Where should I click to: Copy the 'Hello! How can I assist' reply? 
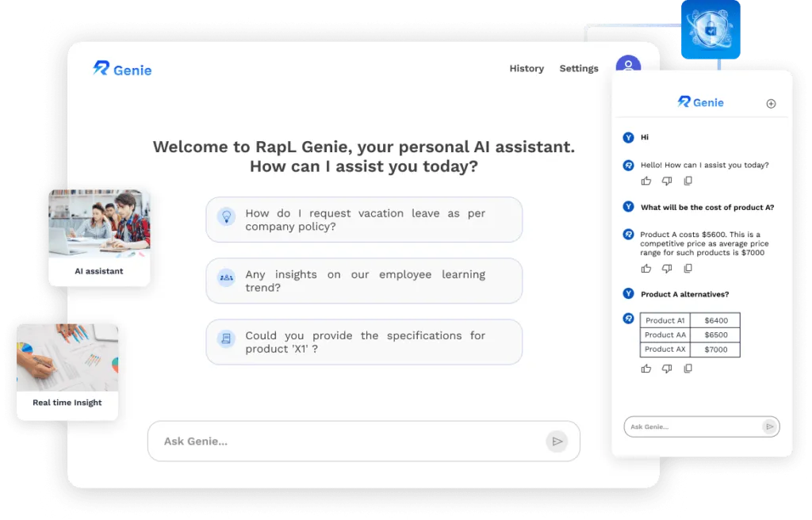pos(688,181)
